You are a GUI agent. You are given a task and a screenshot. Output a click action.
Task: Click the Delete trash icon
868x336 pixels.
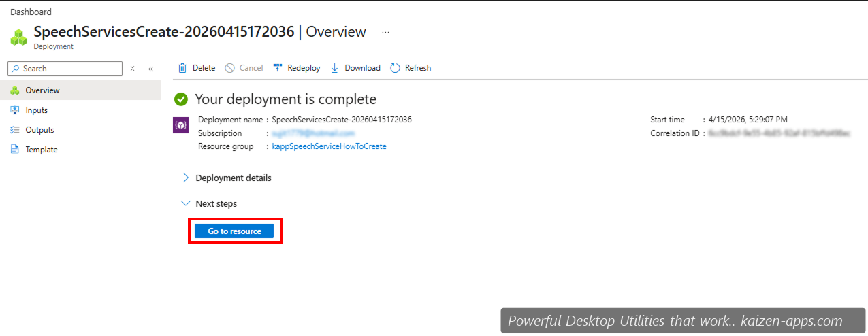coord(182,68)
